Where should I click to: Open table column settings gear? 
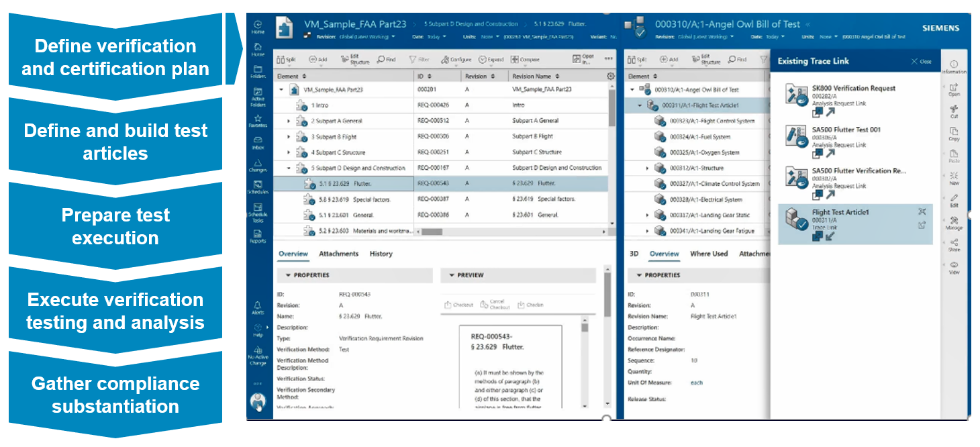tap(610, 77)
